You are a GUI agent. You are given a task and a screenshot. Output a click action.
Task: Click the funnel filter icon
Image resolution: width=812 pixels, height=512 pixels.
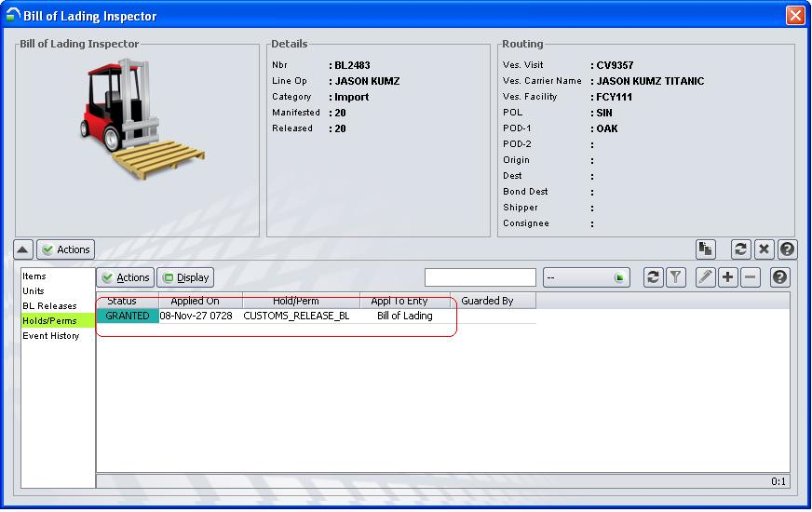click(676, 277)
